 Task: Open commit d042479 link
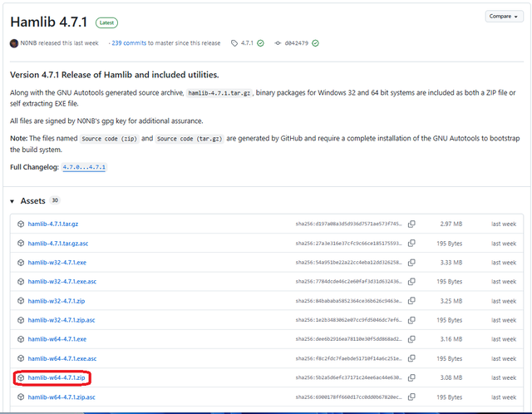pos(296,43)
